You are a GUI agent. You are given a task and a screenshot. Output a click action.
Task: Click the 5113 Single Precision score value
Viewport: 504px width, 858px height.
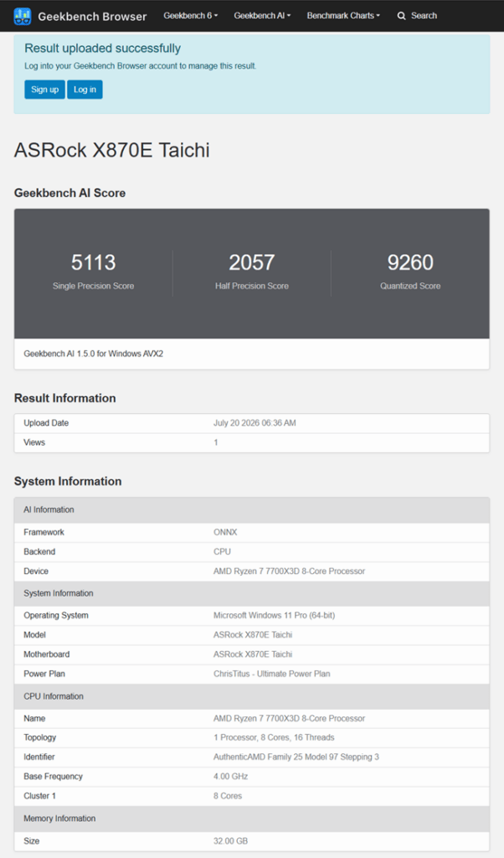point(94,262)
